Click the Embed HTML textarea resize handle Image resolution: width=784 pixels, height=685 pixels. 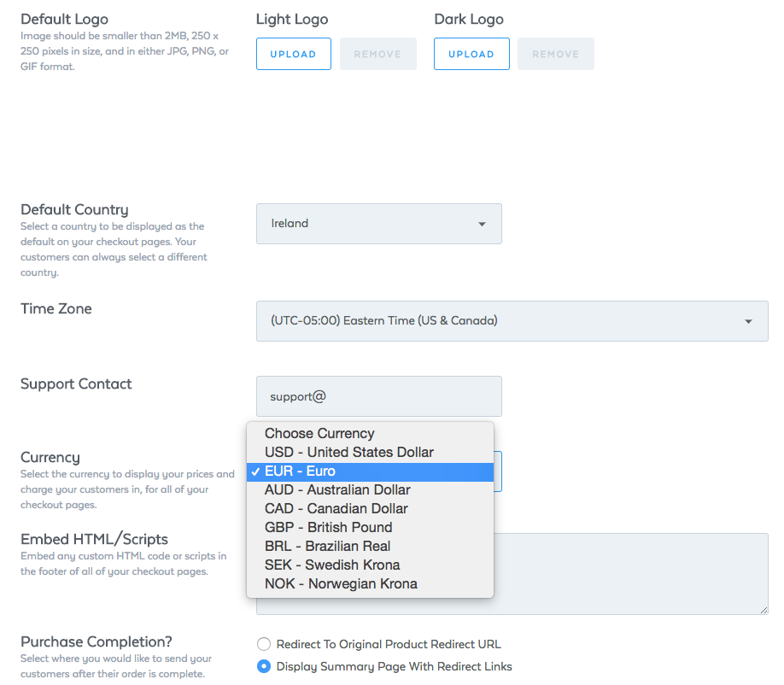[x=764, y=610]
